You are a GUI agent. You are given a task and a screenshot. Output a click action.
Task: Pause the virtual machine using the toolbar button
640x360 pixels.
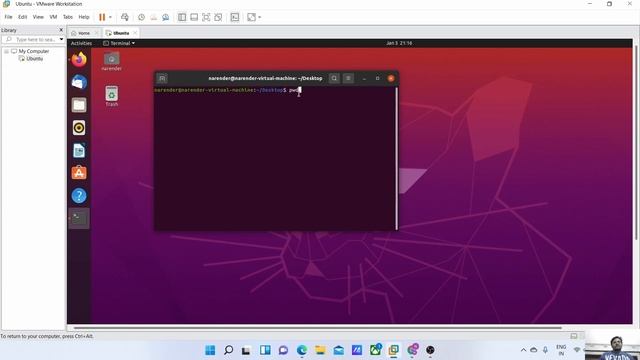coord(102,17)
